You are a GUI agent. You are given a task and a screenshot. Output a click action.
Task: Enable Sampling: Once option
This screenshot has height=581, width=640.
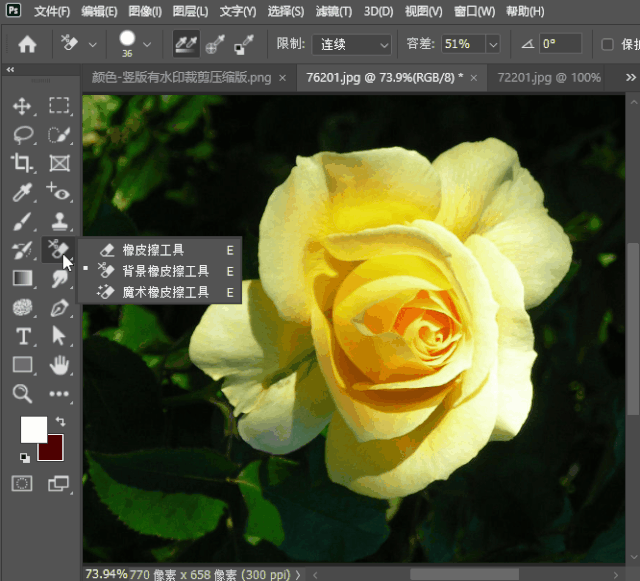pyautogui.click(x=215, y=44)
